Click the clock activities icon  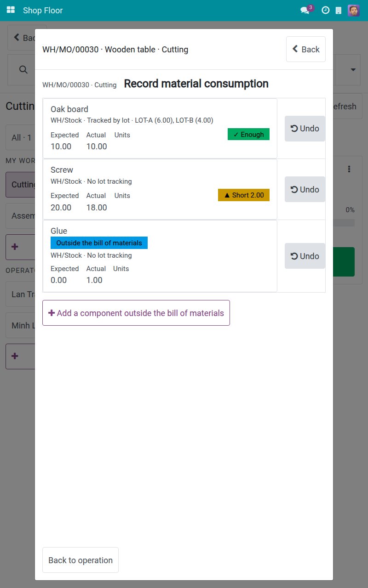point(325,10)
